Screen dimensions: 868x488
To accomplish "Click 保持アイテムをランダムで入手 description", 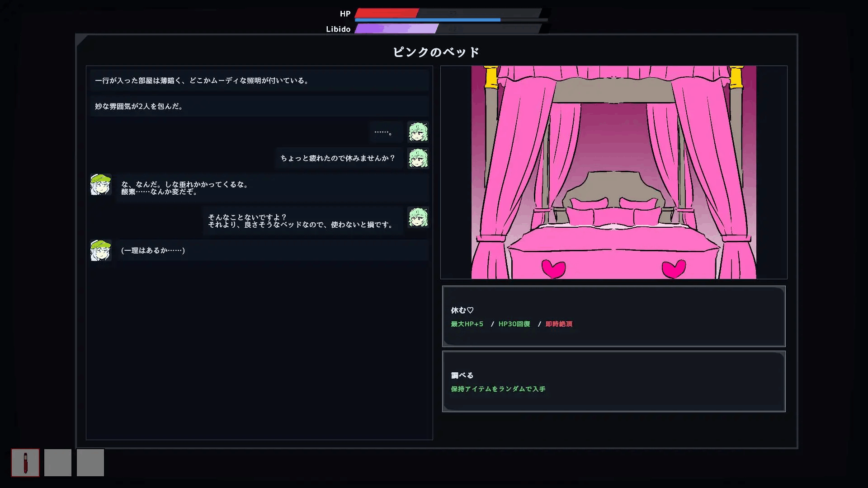I will click(498, 389).
